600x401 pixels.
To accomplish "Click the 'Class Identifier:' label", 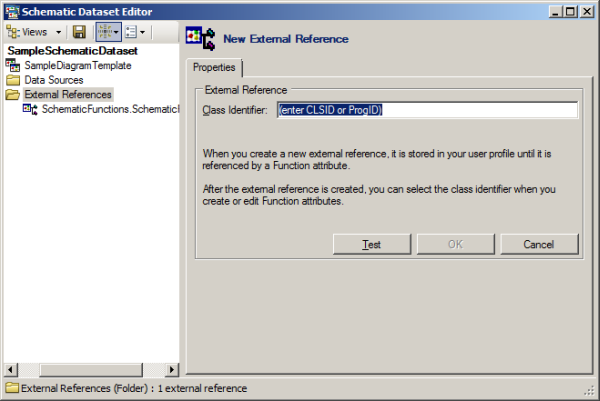I will click(235, 110).
